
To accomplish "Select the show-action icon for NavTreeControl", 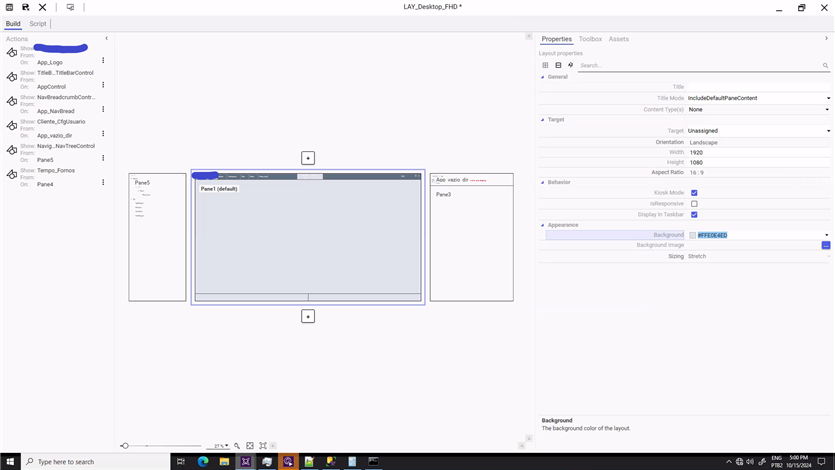I will 12,150.
